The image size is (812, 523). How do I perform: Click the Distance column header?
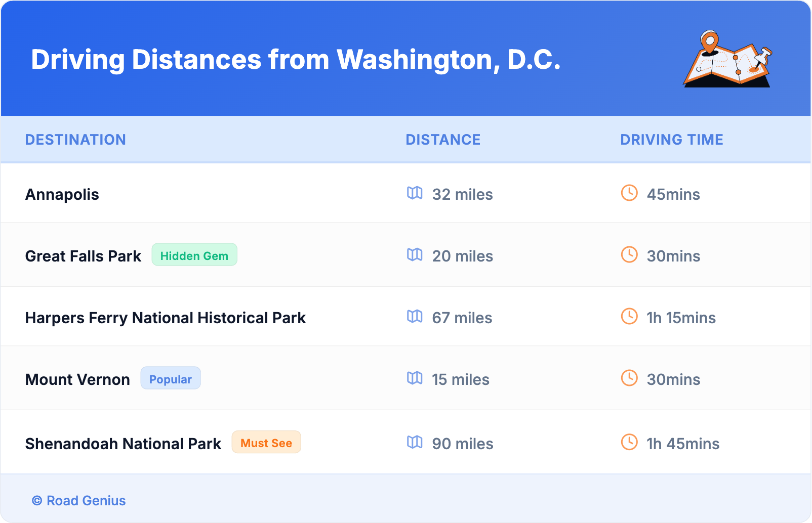tap(443, 140)
